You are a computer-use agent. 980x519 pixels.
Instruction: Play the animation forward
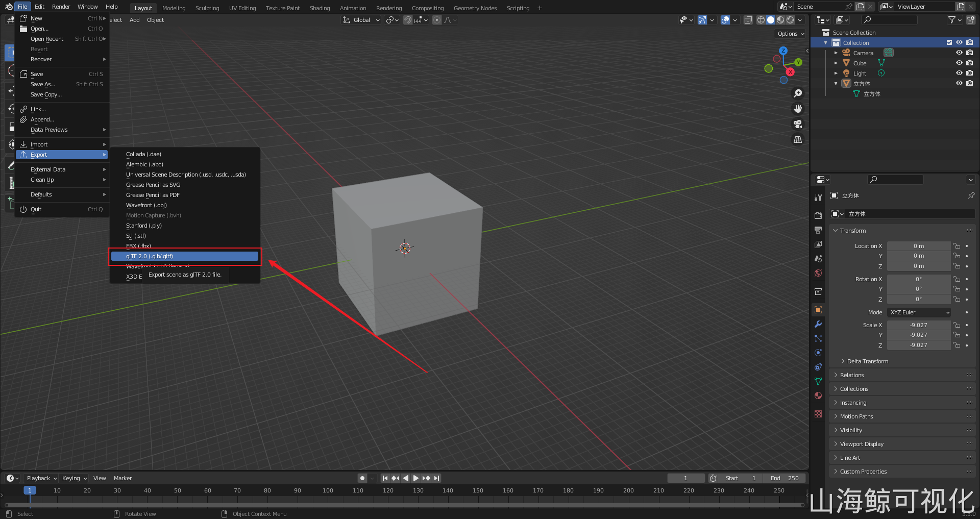[416, 478]
